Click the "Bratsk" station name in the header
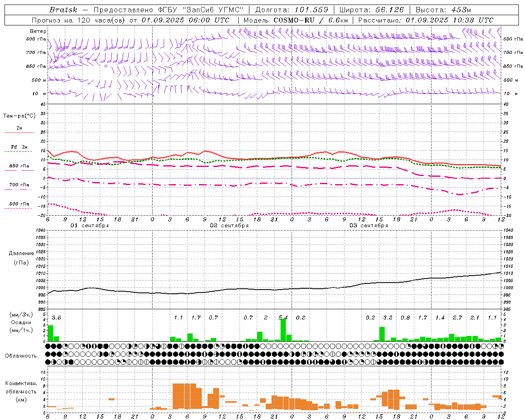Image resolution: width=525 pixels, height=420 pixels. click(63, 10)
